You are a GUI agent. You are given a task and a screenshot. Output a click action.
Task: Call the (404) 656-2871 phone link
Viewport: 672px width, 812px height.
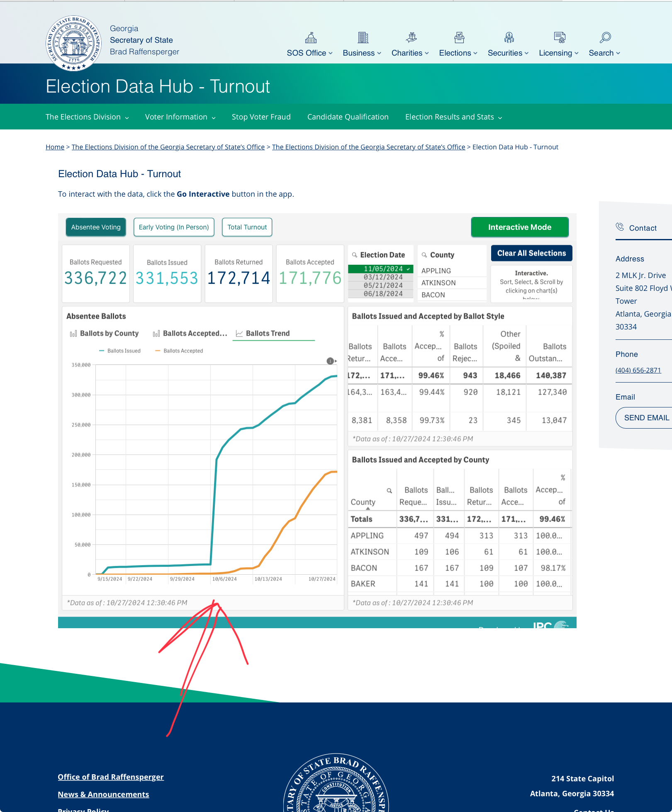click(638, 370)
